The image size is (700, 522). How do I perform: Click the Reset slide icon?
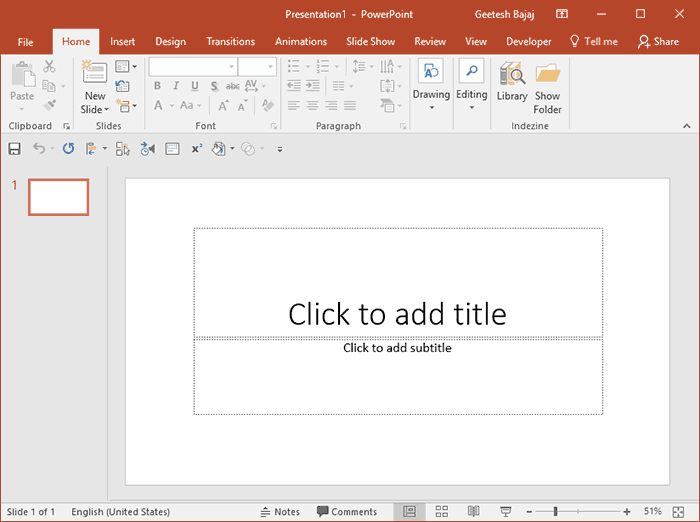pyautogui.click(x=123, y=86)
